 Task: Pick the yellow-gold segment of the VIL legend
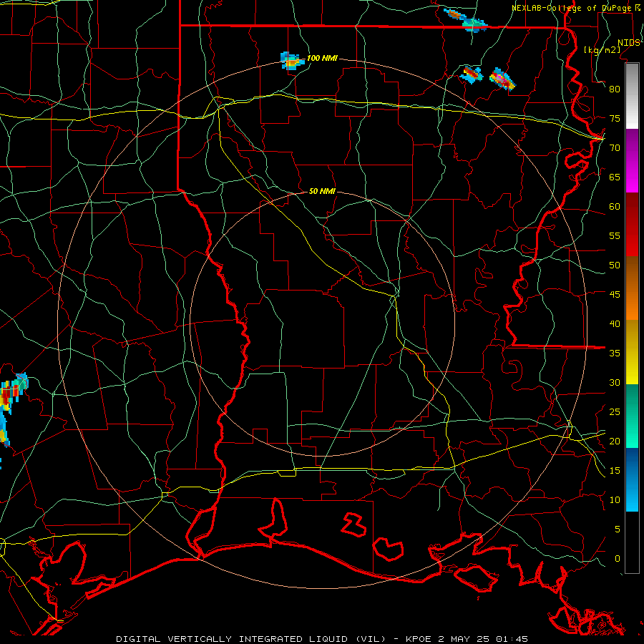pyautogui.click(x=632, y=352)
